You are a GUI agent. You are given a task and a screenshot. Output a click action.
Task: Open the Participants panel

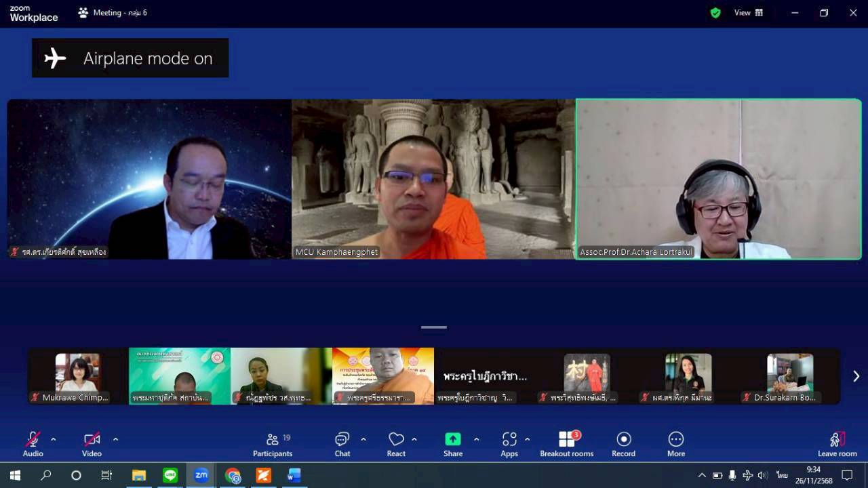click(273, 444)
